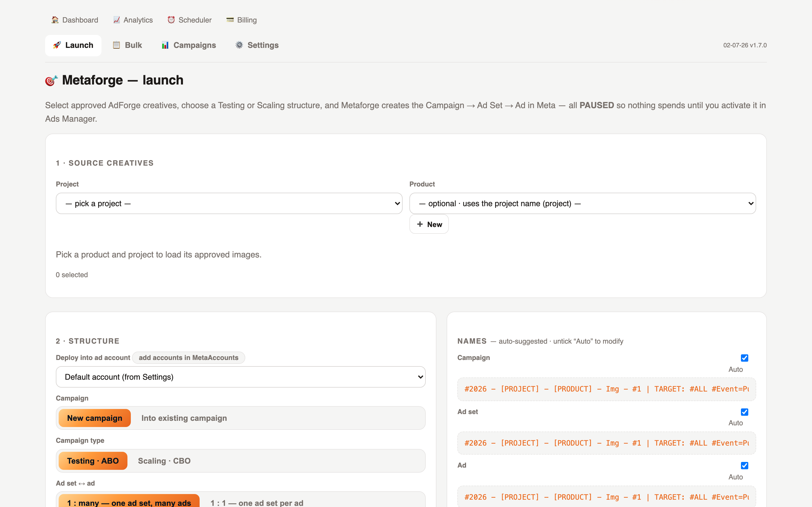Untick the Ad set name Auto checkbox
The width and height of the screenshot is (812, 507).
[x=744, y=412]
